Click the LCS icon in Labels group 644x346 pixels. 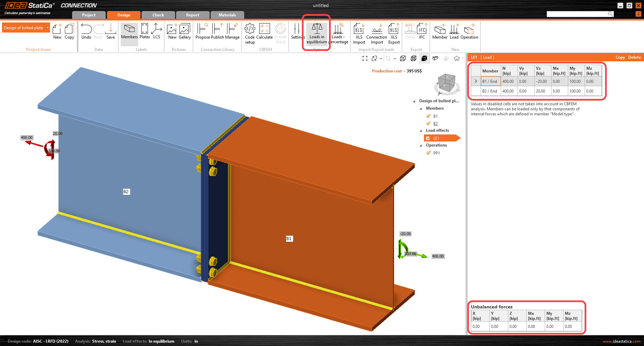[x=157, y=33]
